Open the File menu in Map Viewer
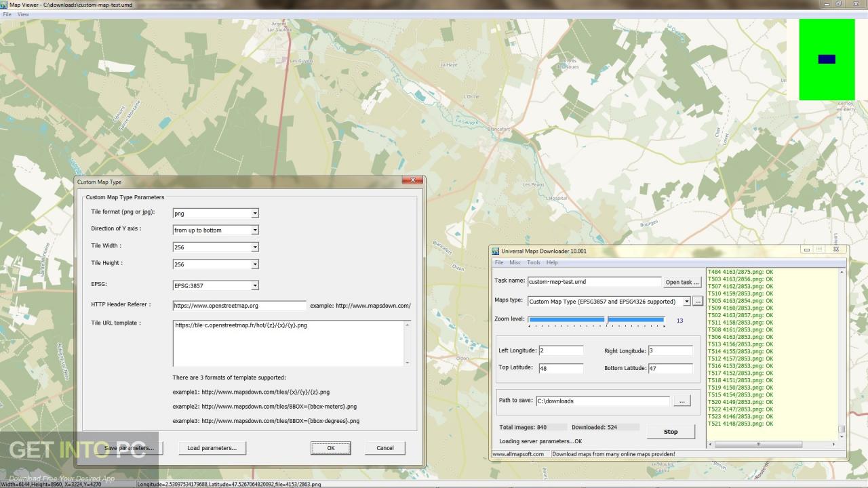868x488 pixels. (7, 14)
